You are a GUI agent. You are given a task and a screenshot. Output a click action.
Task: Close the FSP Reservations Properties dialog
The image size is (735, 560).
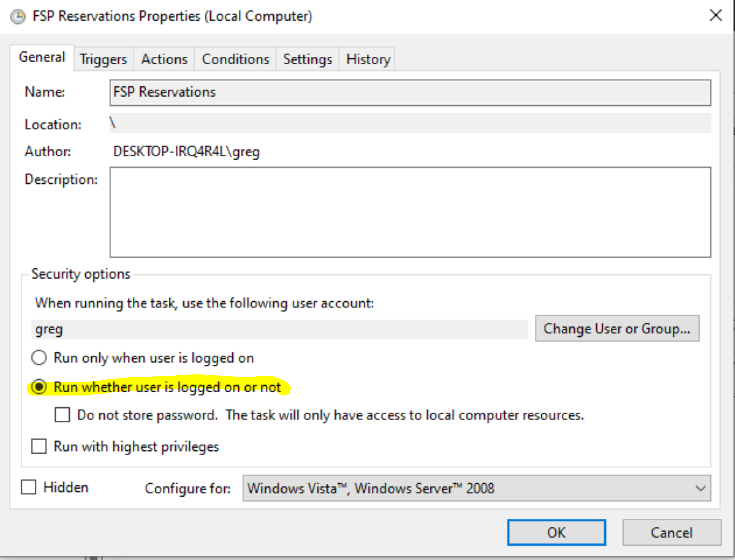click(716, 15)
